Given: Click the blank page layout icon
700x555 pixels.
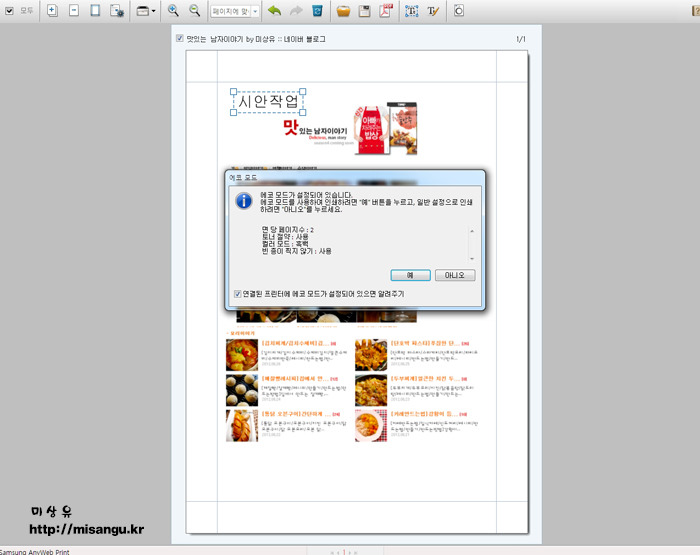Looking at the screenshot, I should click(x=95, y=10).
